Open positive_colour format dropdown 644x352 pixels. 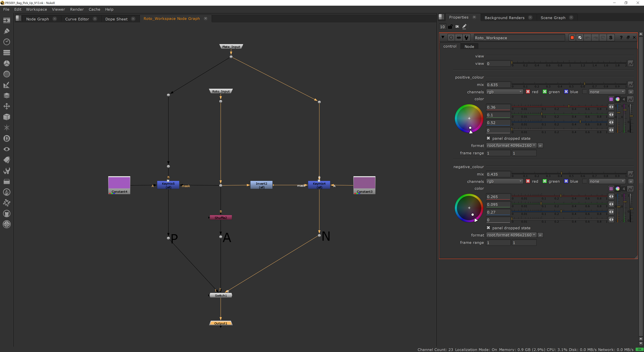tap(511, 145)
